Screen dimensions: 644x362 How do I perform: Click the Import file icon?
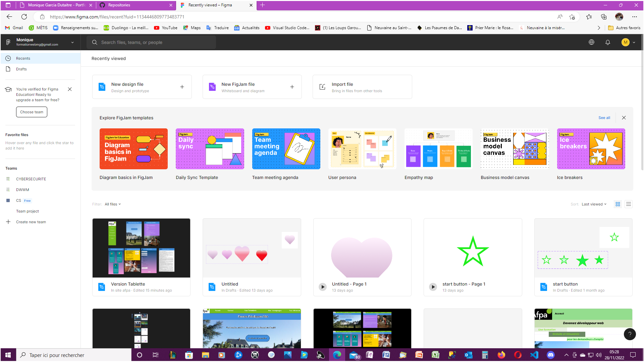pos(322,87)
